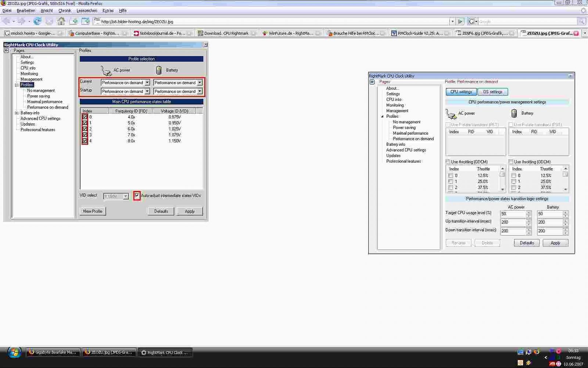Step the AC Target CPU usage level spinner

528,214
